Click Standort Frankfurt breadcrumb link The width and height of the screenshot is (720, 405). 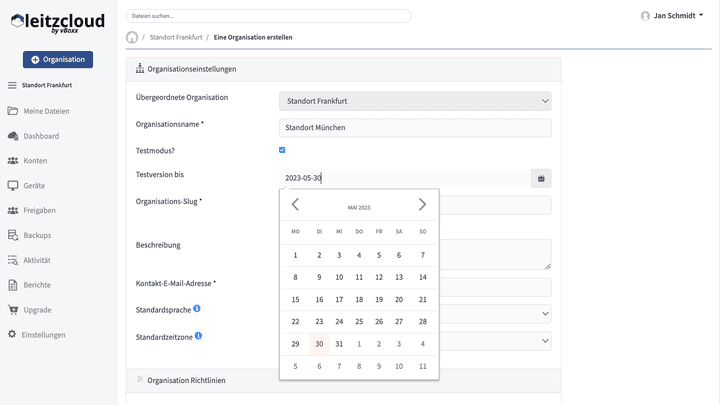pos(176,37)
